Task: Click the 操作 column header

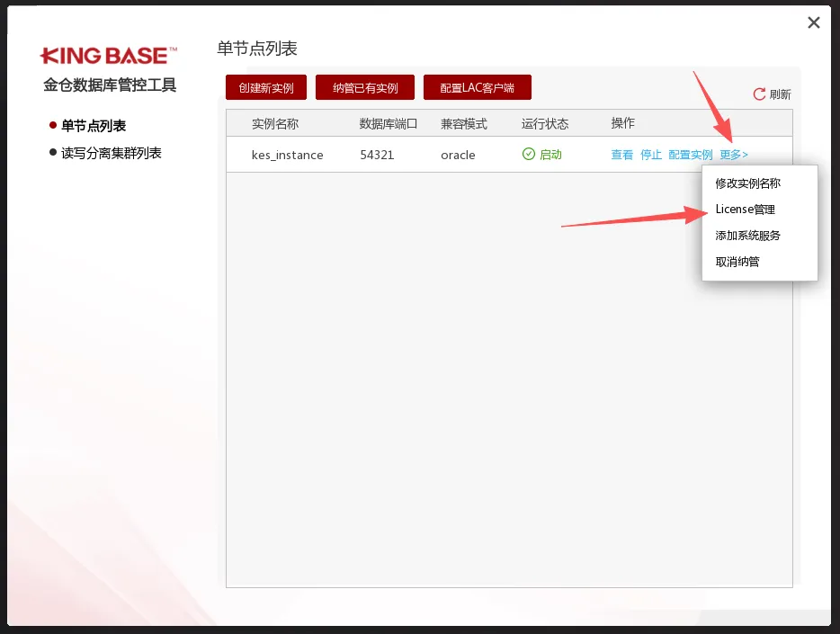Action: pos(622,123)
